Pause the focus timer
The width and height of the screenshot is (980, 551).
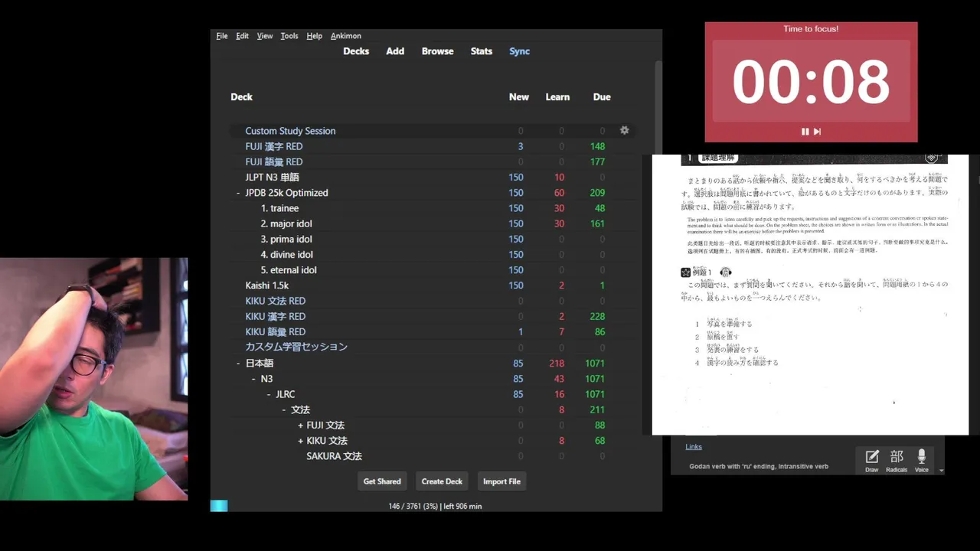(805, 132)
